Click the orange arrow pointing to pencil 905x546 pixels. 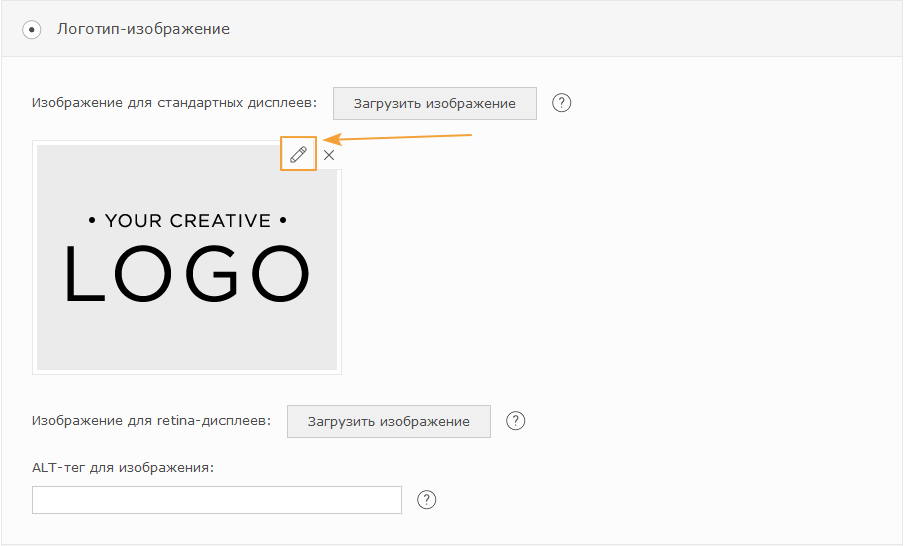pyautogui.click(x=398, y=137)
